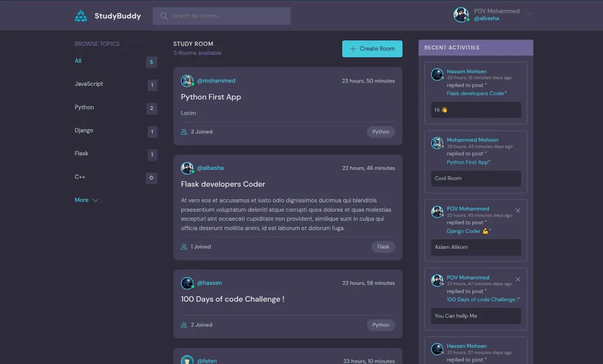The width and height of the screenshot is (603, 364).
Task: Click the search magnifier icon
Action: coord(164,16)
